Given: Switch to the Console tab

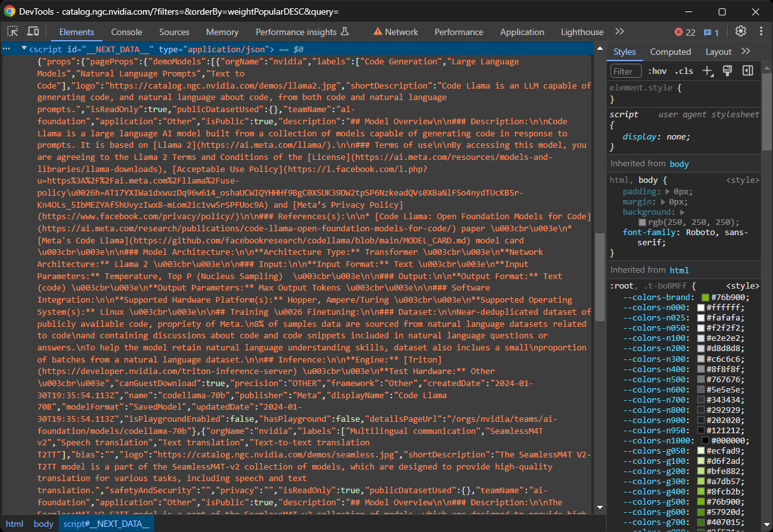Looking at the screenshot, I should (x=126, y=31).
